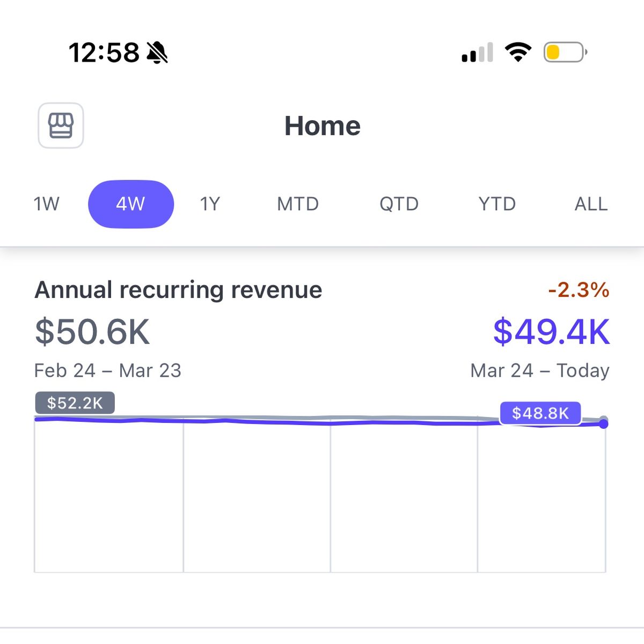The image size is (644, 644).
Task: Tap the -2.3% change indicator
Action: pos(577,290)
